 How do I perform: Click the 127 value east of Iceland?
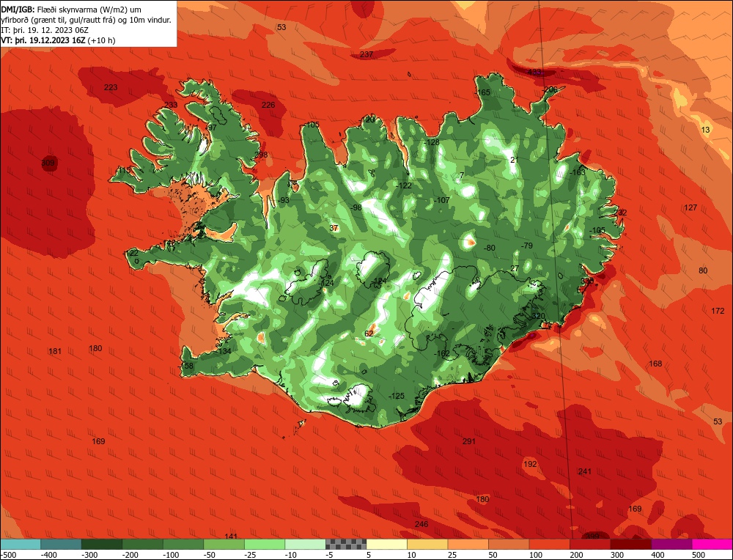point(690,207)
